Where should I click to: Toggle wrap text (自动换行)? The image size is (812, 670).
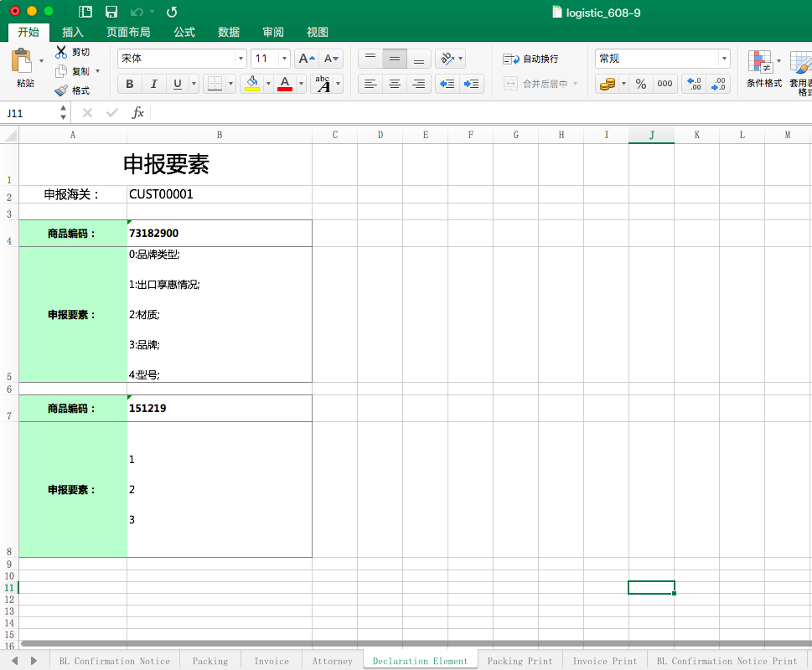click(530, 59)
